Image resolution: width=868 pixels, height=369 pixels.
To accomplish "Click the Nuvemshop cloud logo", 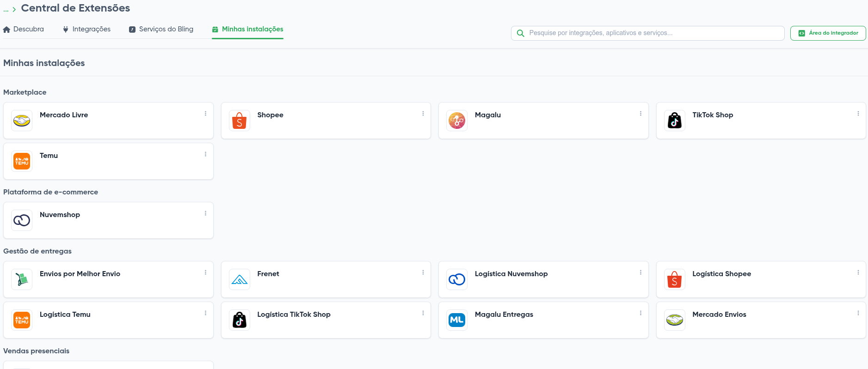I will click(x=22, y=220).
